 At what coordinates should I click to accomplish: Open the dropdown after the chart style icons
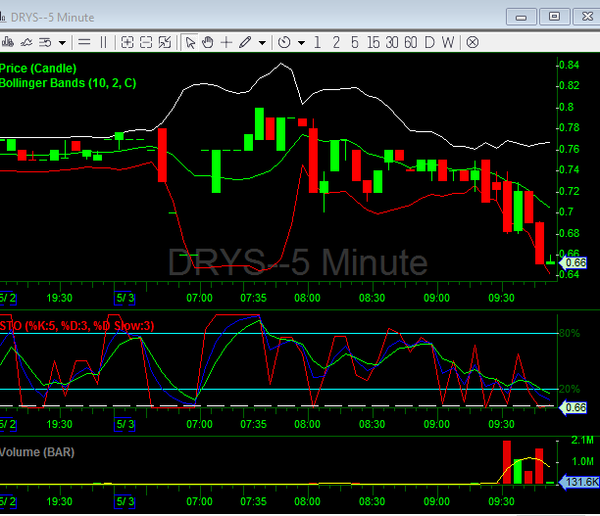[x=62, y=42]
